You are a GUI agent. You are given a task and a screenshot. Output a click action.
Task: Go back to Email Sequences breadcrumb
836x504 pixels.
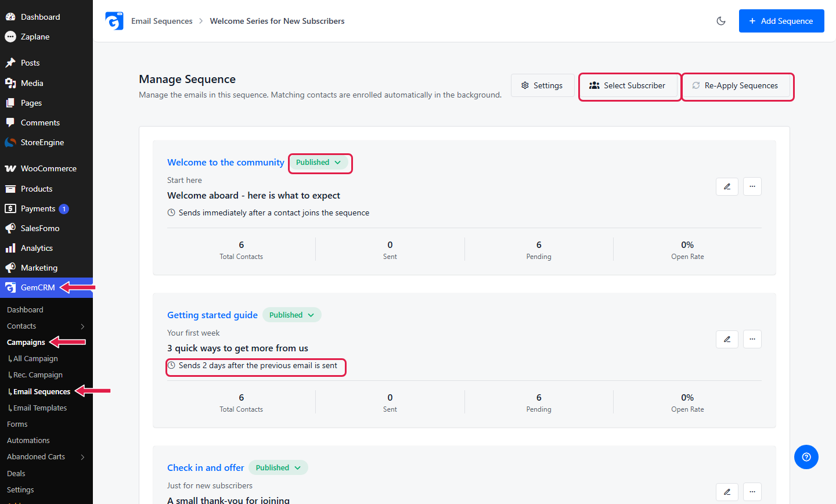[x=162, y=21]
